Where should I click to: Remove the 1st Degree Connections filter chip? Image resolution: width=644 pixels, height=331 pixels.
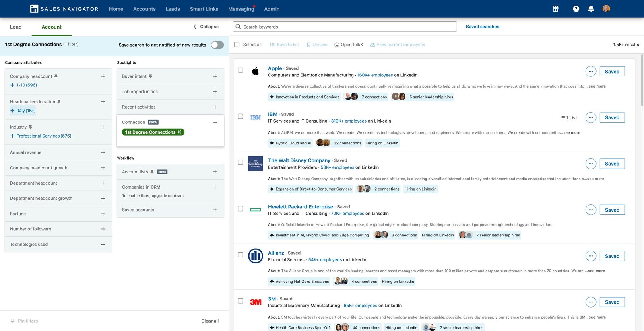coord(180,132)
